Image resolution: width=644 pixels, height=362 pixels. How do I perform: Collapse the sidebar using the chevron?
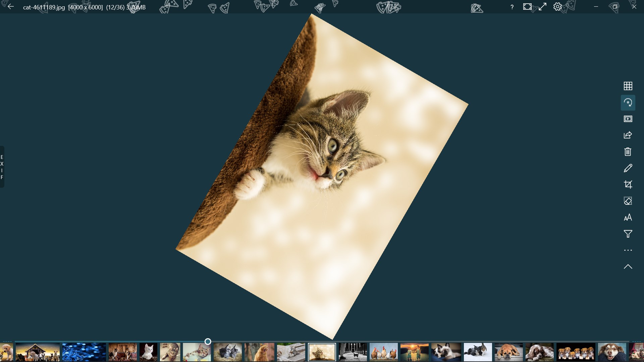click(628, 266)
